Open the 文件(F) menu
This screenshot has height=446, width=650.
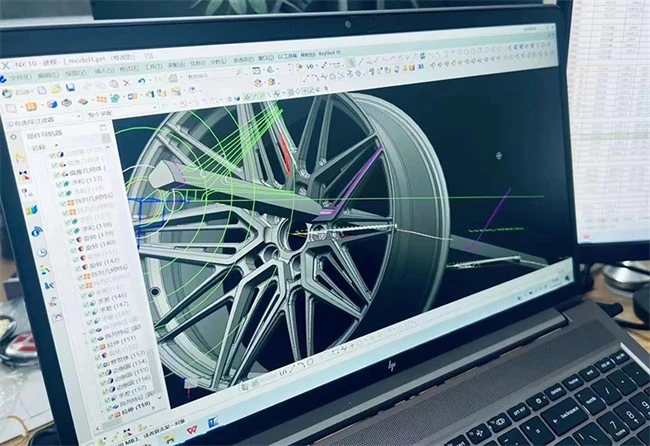(20, 77)
